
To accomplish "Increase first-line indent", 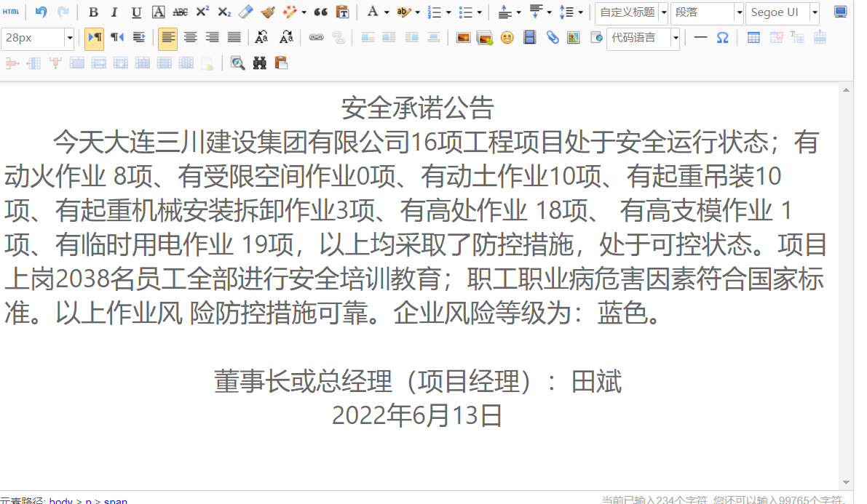I will click(x=139, y=37).
